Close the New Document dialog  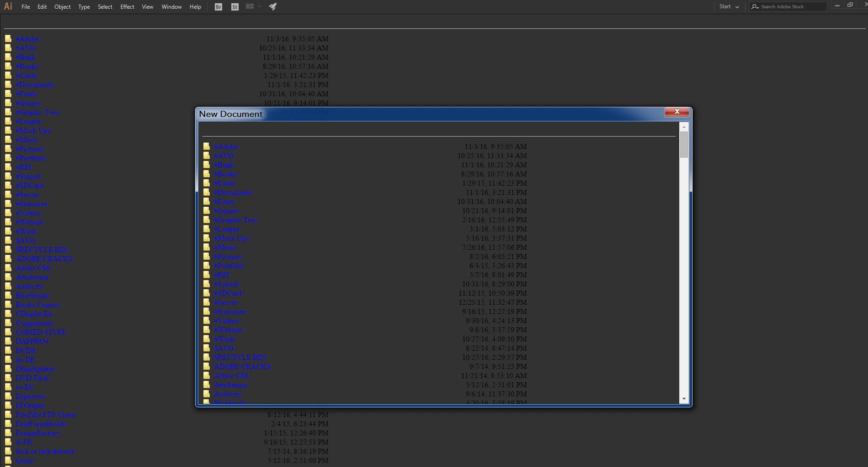coord(677,111)
